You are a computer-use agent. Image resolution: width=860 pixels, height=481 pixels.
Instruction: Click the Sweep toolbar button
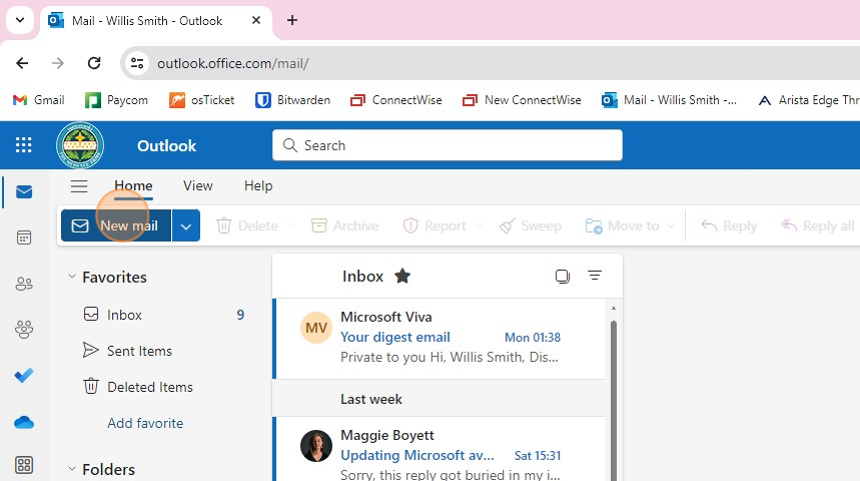click(530, 226)
